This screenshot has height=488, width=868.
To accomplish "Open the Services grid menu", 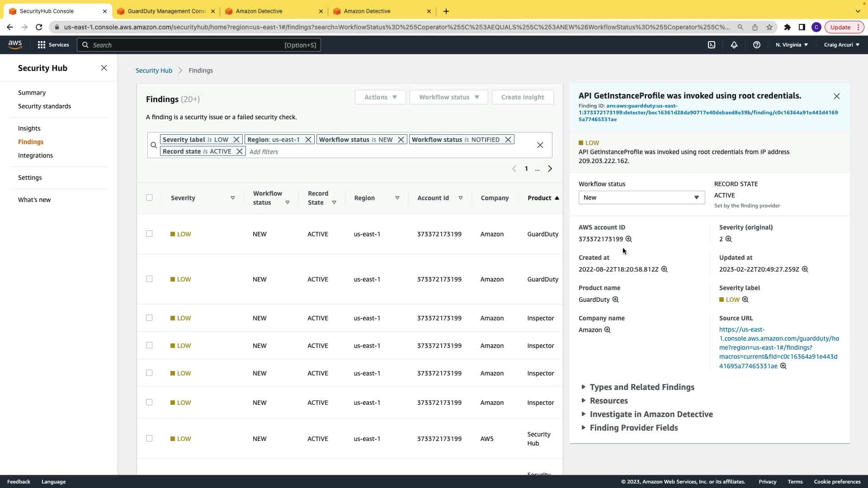I will coord(42,45).
